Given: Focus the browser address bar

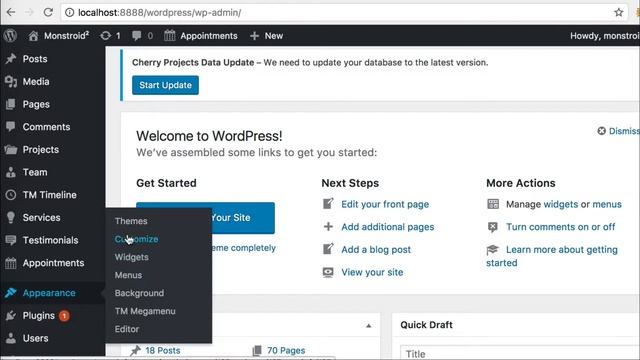Looking at the screenshot, I should (x=343, y=12).
